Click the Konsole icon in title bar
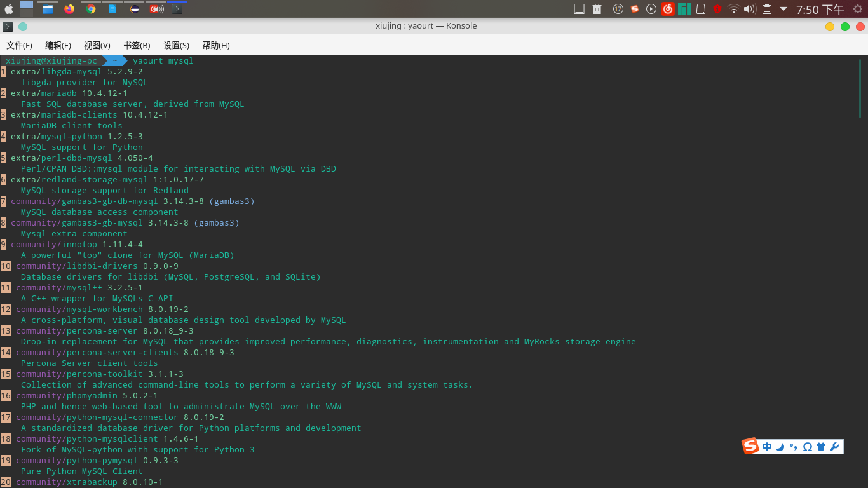The image size is (868, 488). pyautogui.click(x=8, y=27)
